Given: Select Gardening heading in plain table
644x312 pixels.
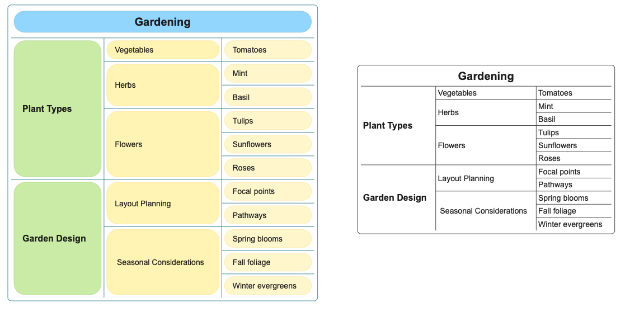Looking at the screenshot, I should pyautogui.click(x=486, y=76).
